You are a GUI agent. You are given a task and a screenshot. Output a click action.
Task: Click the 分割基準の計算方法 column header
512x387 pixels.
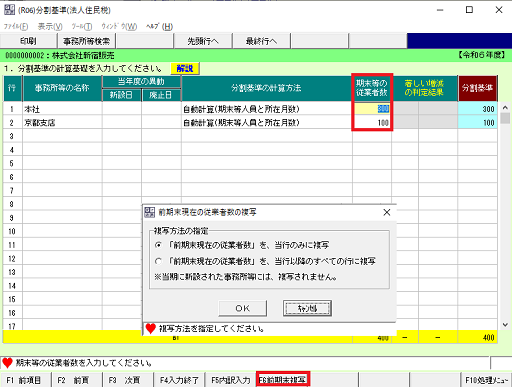[267, 88]
